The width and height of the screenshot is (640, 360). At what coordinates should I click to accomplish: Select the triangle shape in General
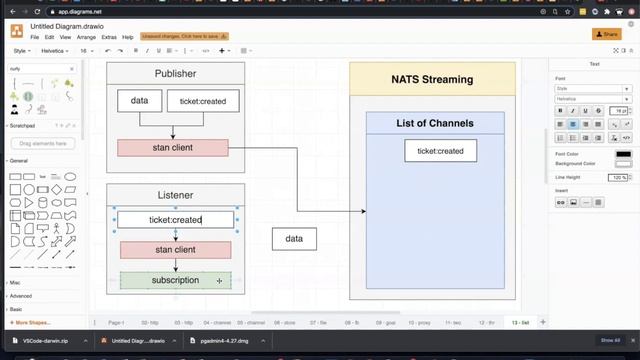[x=29, y=202]
